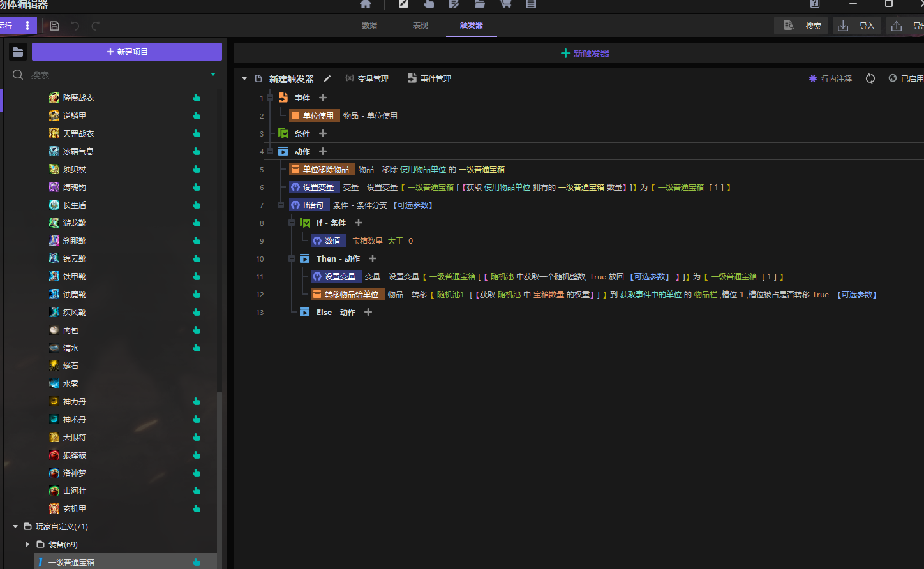Viewport: 924px width, 569px height.
Task: Click the 狼锋破 item icon
Action: coord(54,455)
